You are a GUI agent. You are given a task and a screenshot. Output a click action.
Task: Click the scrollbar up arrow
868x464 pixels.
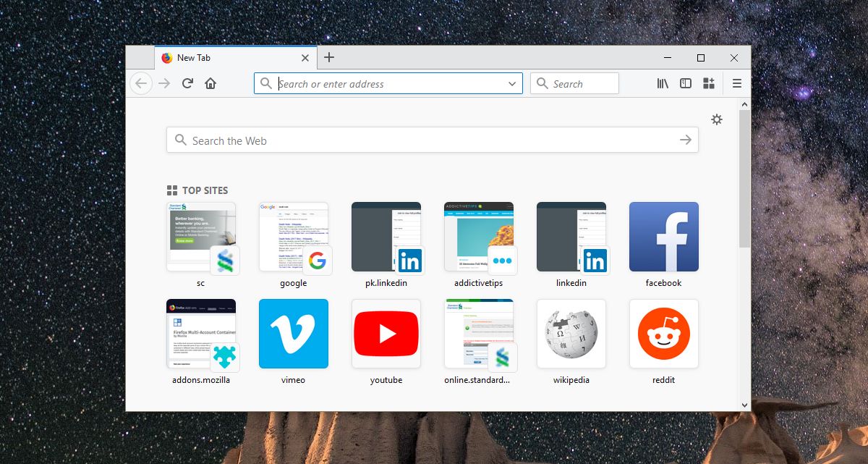744,104
